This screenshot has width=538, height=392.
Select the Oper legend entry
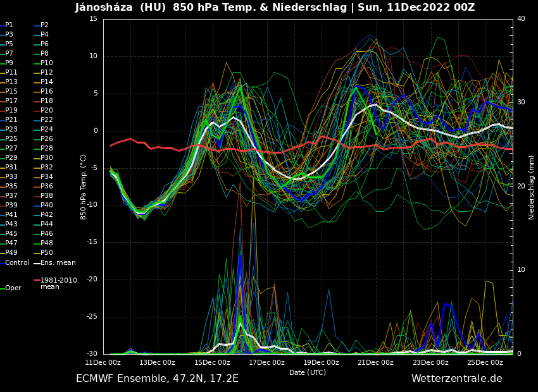13,288
